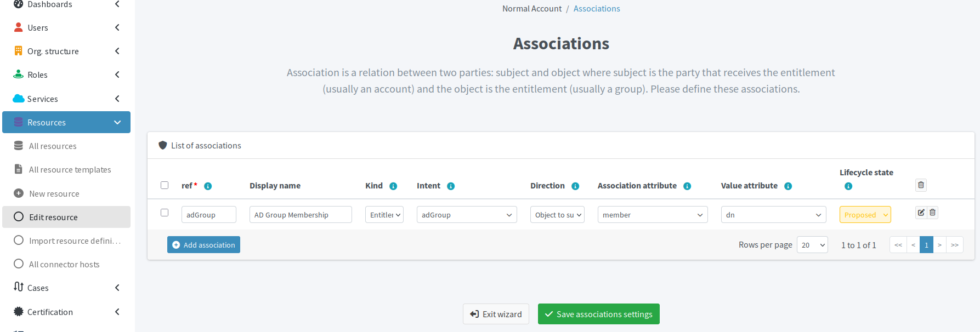Open All connector hosts menu item
The height and width of the screenshot is (332, 980).
point(66,264)
